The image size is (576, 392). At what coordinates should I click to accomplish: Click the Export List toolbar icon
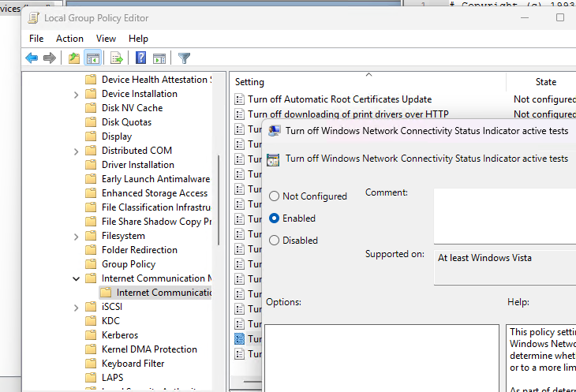point(116,58)
